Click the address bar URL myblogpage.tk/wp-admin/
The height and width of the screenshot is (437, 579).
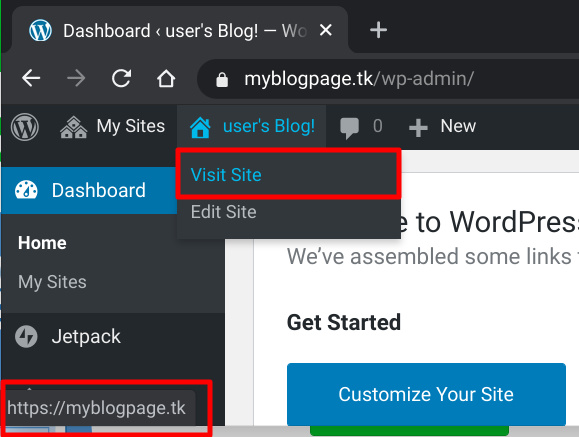(359, 79)
